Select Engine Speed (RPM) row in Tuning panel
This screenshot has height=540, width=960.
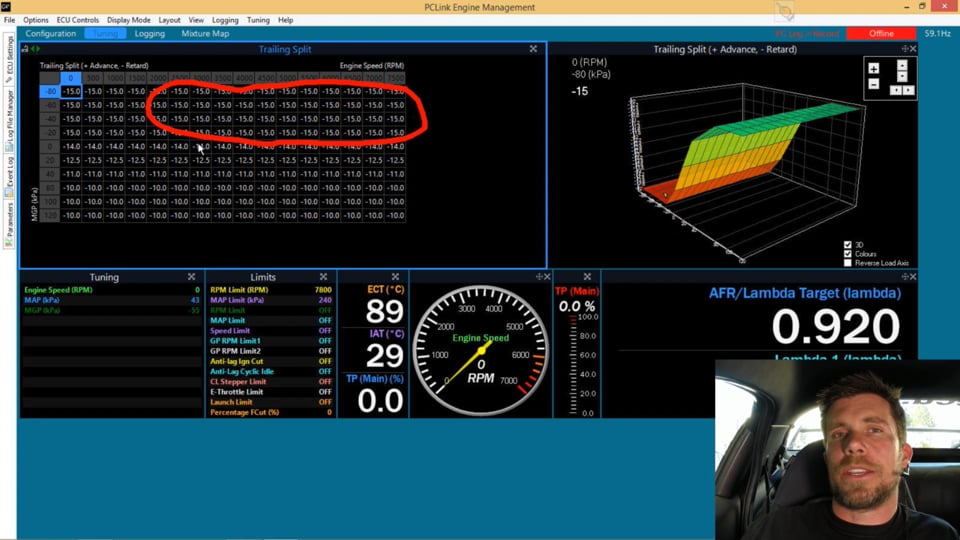click(112, 290)
